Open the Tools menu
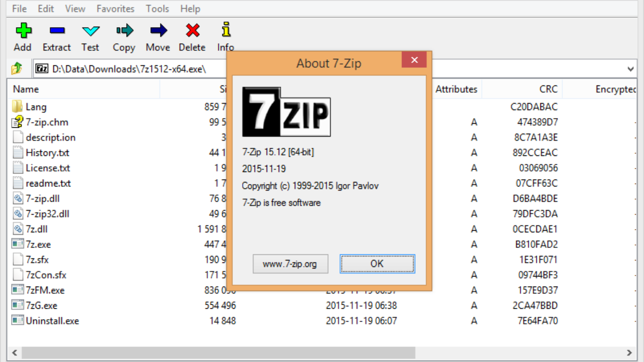This screenshot has height=362, width=644. [157, 9]
